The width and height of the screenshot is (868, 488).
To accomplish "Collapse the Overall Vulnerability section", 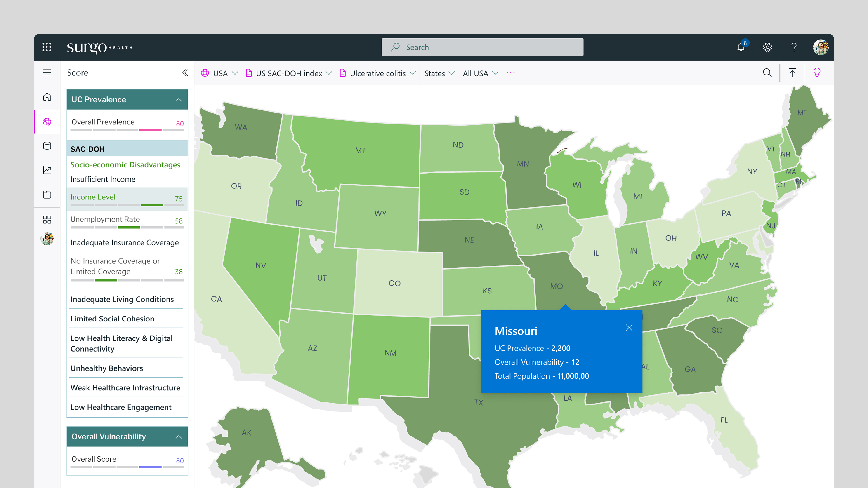I will point(179,437).
